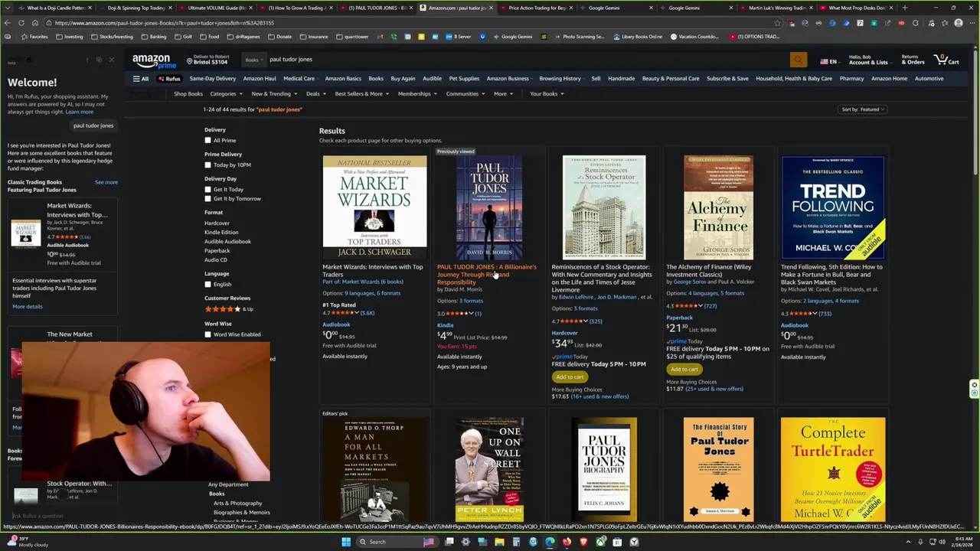Click the orange search magnifier button
This screenshot has height=551, width=980.
(x=799, y=60)
